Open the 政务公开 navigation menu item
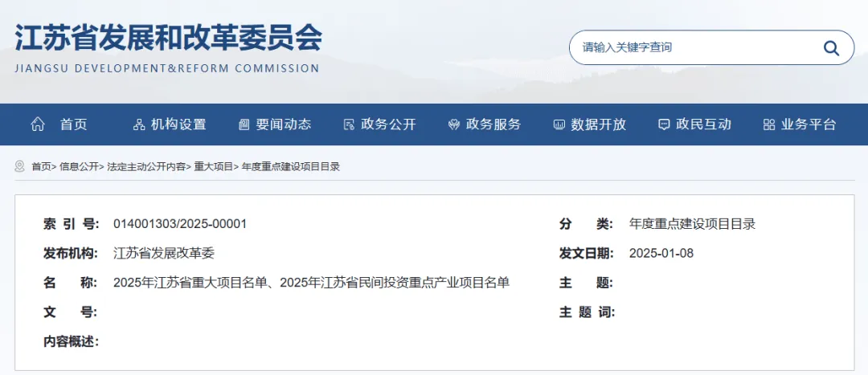 (x=389, y=124)
